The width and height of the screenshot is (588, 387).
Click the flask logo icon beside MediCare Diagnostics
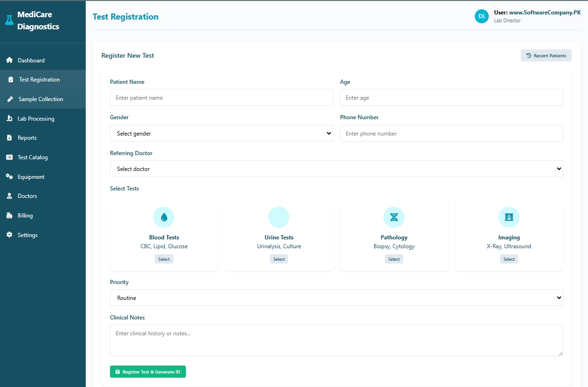[x=9, y=20]
